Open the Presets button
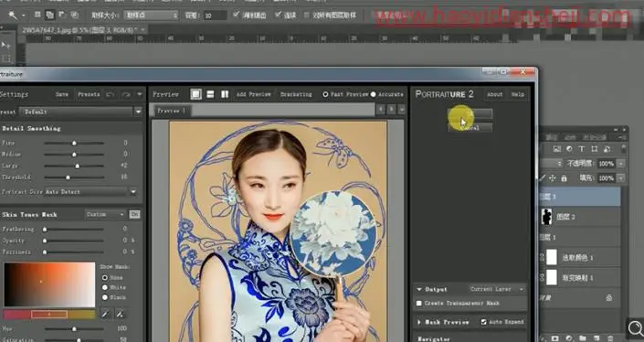The height and width of the screenshot is (342, 644). pyautogui.click(x=89, y=94)
